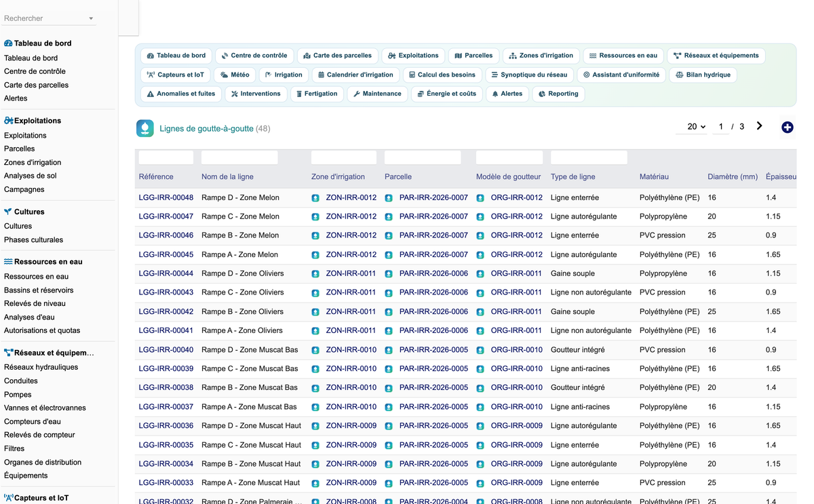Open the Zones d'irrigation toolbar button
Screen dimensions: 814x504
pyautogui.click(x=541, y=56)
